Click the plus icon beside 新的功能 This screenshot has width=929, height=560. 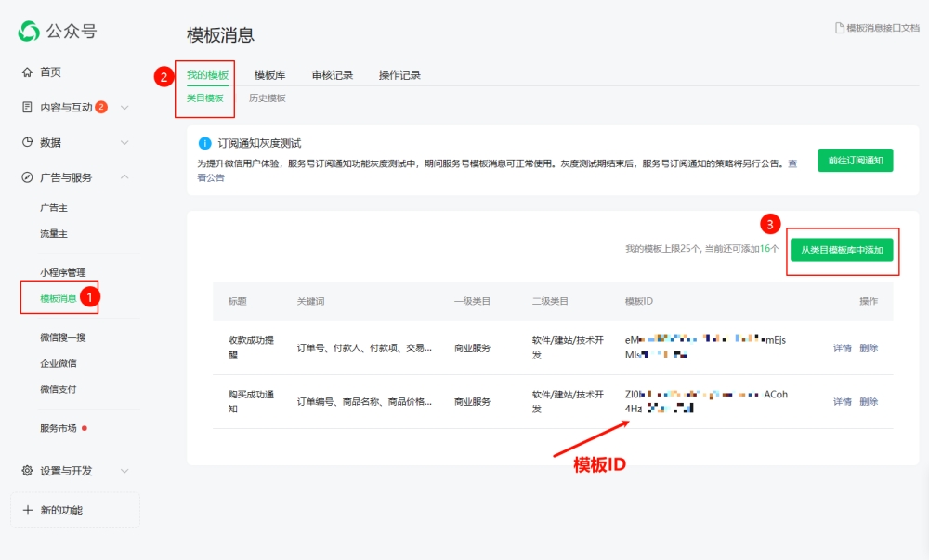[x=27, y=510]
